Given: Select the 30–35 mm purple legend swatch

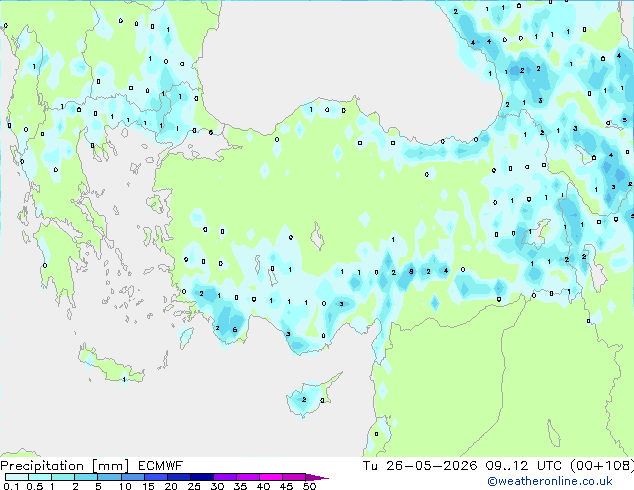Looking at the screenshot, I should [x=225, y=477].
